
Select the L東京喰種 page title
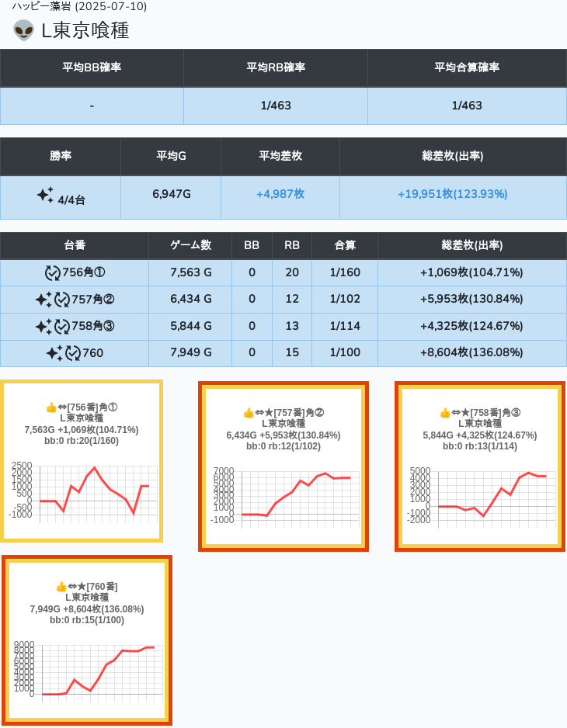[x=85, y=30]
